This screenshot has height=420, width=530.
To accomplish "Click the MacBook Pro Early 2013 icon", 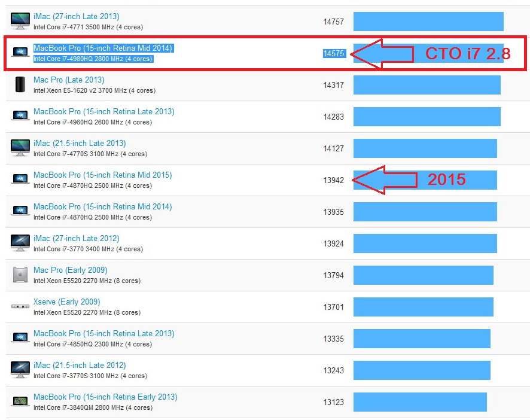I will pyautogui.click(x=20, y=401).
